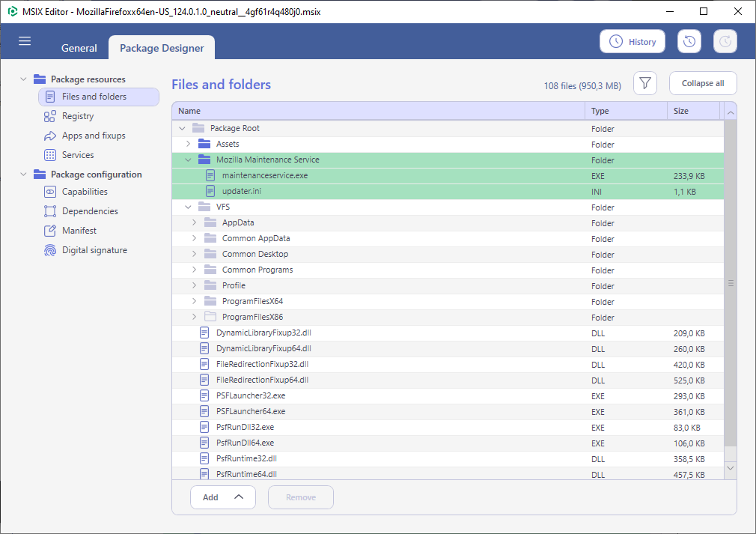This screenshot has height=534, width=756.
Task: Expand the ProgramFilesX64 folder
Action: pos(194,301)
